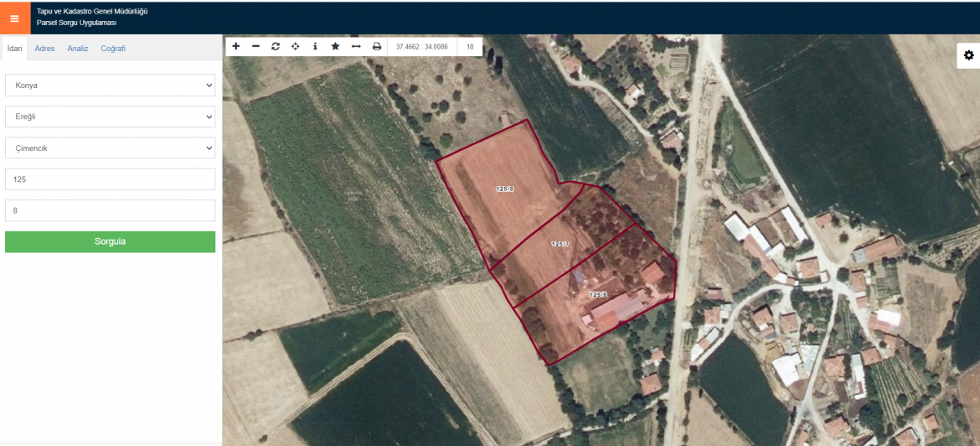Click the block number field containing 125
The image size is (980, 446).
110,179
